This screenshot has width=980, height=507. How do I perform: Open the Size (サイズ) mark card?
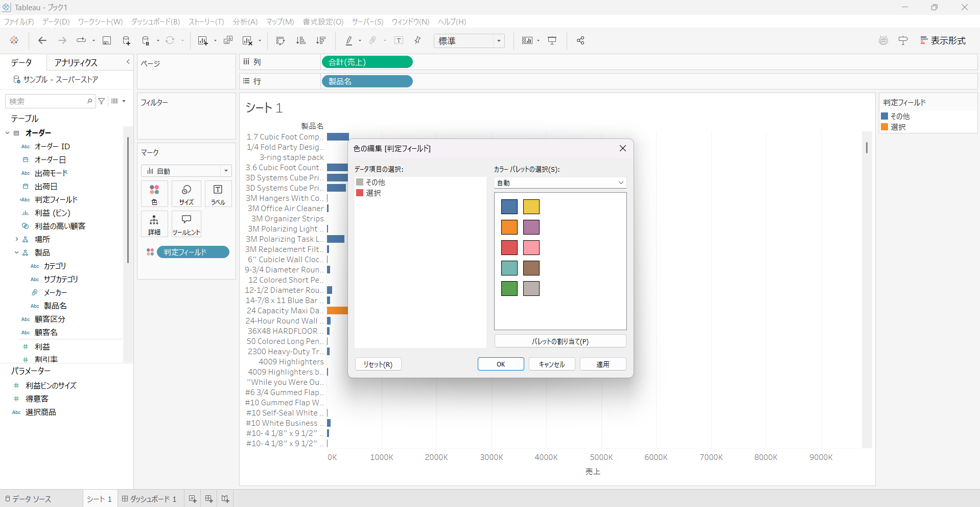pos(186,194)
